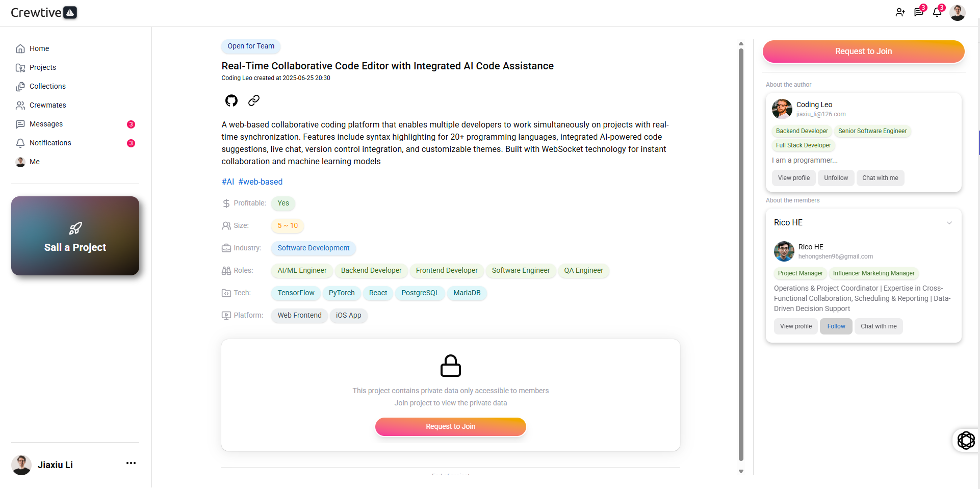Click the project link chain icon

pyautogui.click(x=254, y=100)
